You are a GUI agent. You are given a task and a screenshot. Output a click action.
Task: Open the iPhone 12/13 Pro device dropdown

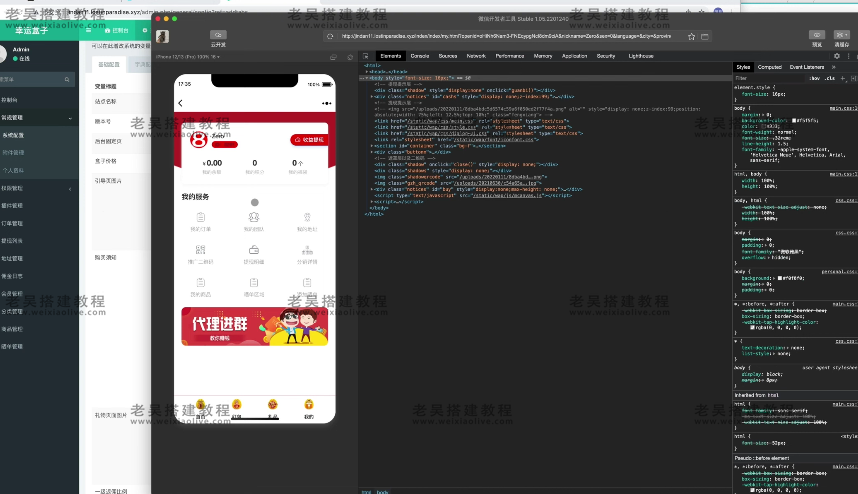click(190, 57)
